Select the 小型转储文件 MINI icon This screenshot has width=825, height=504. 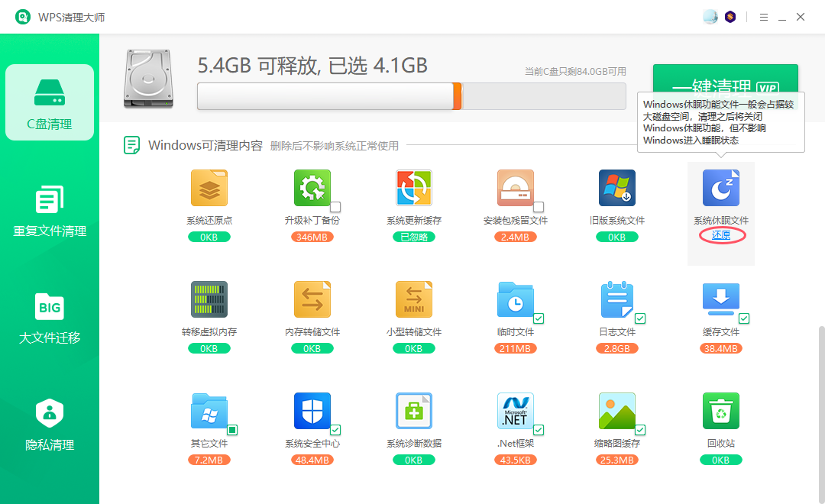pos(414,299)
